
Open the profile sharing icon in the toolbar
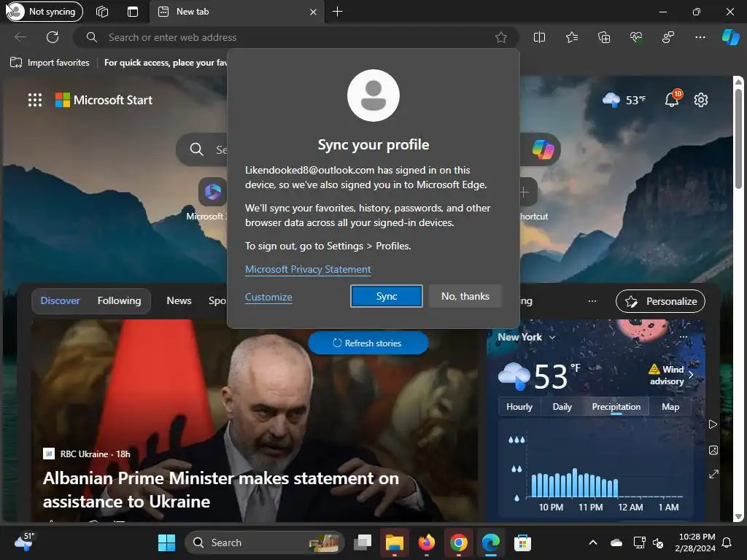pos(668,37)
